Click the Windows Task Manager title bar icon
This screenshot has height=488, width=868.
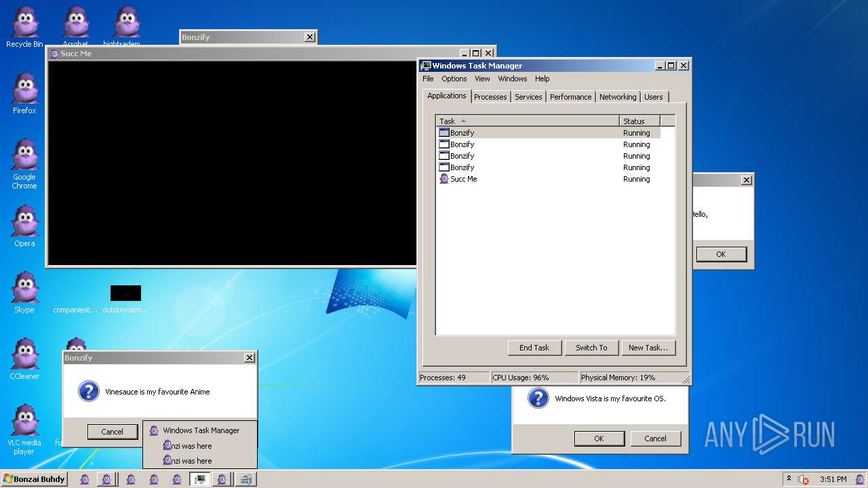tap(426, 66)
